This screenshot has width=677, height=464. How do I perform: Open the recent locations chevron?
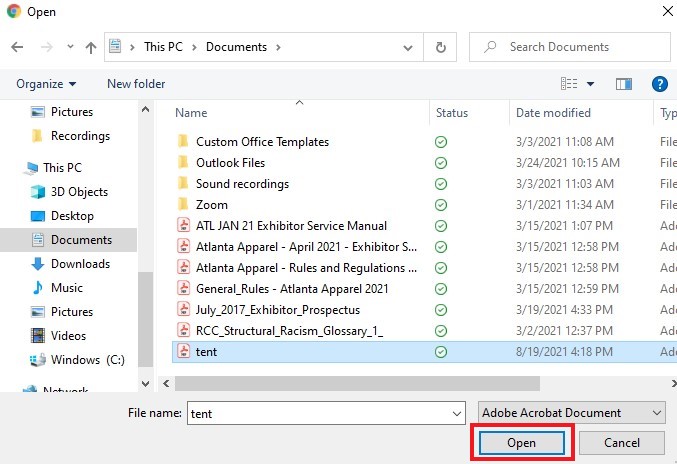pos(70,47)
